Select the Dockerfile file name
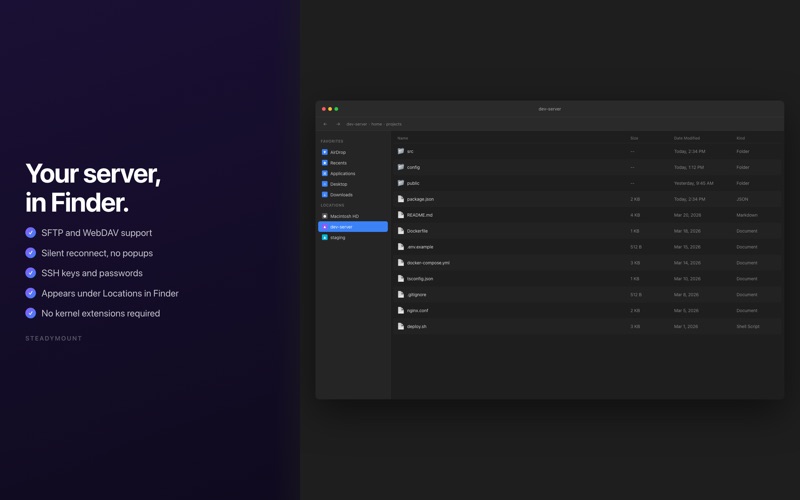 click(417, 231)
